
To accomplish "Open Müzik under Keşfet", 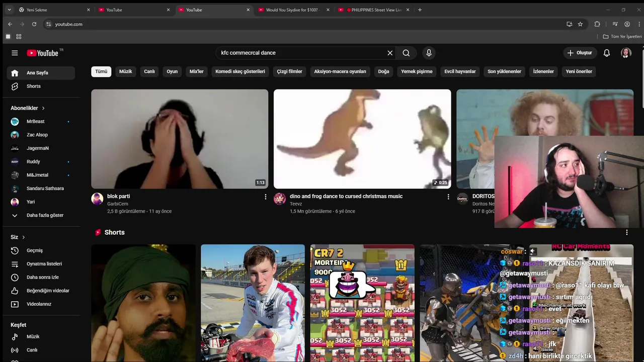I will tap(41, 336).
